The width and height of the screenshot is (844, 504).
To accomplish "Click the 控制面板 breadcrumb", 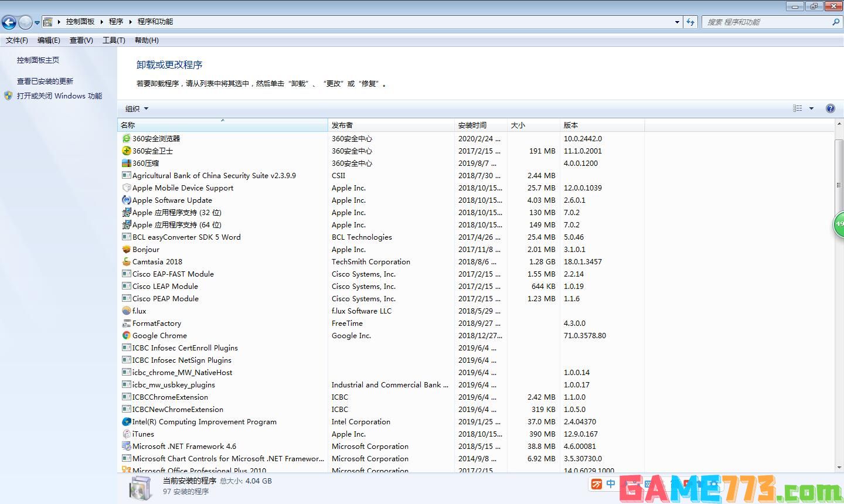I will click(x=80, y=22).
